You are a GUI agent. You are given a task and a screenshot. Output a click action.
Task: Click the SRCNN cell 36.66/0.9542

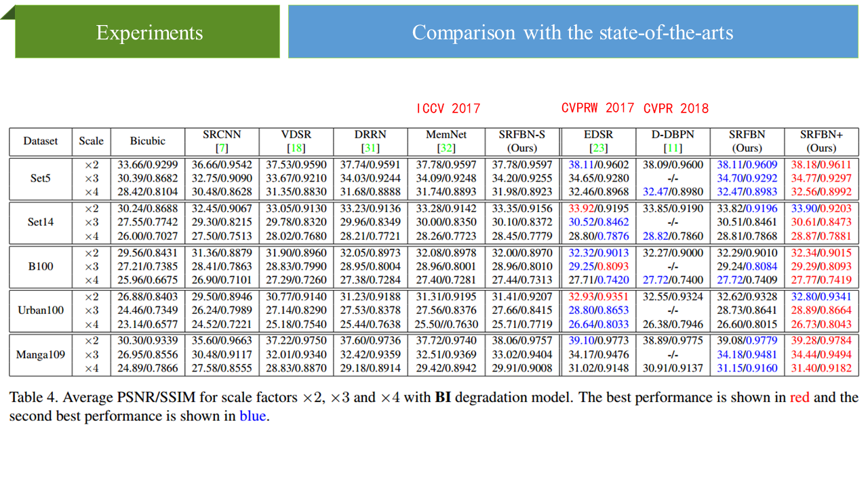222,164
